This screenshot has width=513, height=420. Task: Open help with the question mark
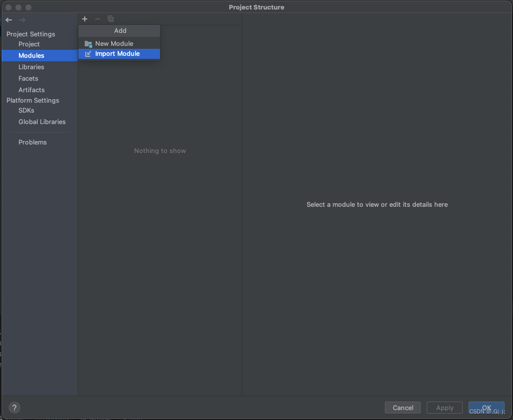tap(14, 408)
